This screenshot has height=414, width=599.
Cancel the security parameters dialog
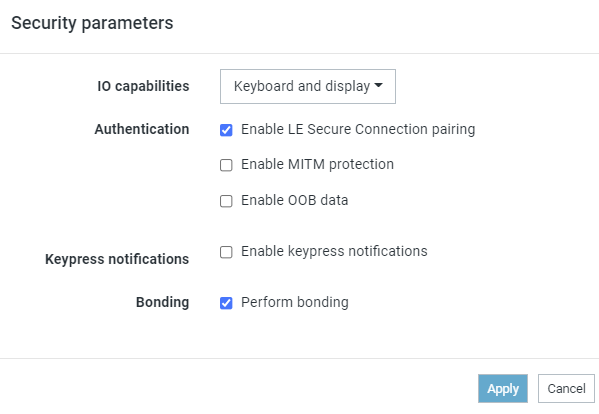(566, 388)
